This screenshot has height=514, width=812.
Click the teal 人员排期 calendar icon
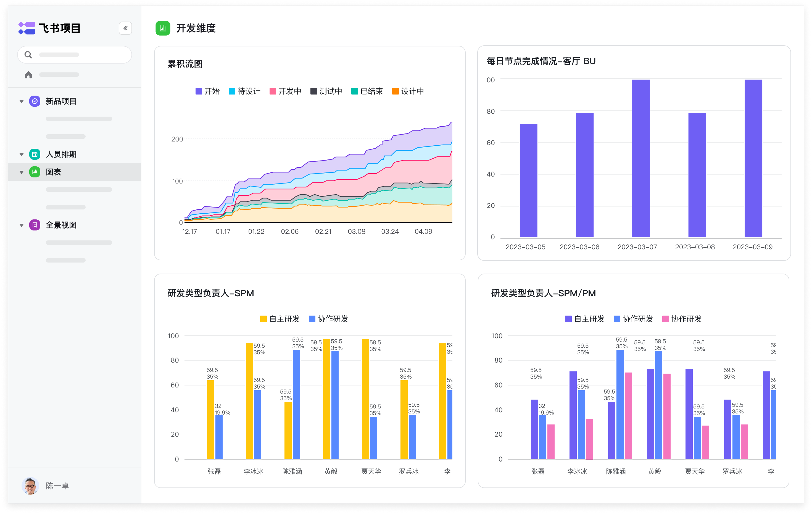tap(35, 154)
